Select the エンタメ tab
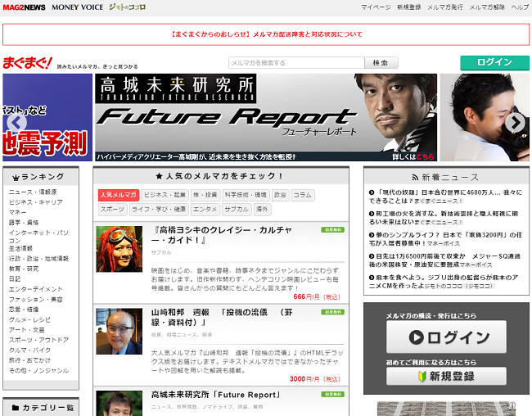This screenshot has width=532, height=416. tap(205, 210)
